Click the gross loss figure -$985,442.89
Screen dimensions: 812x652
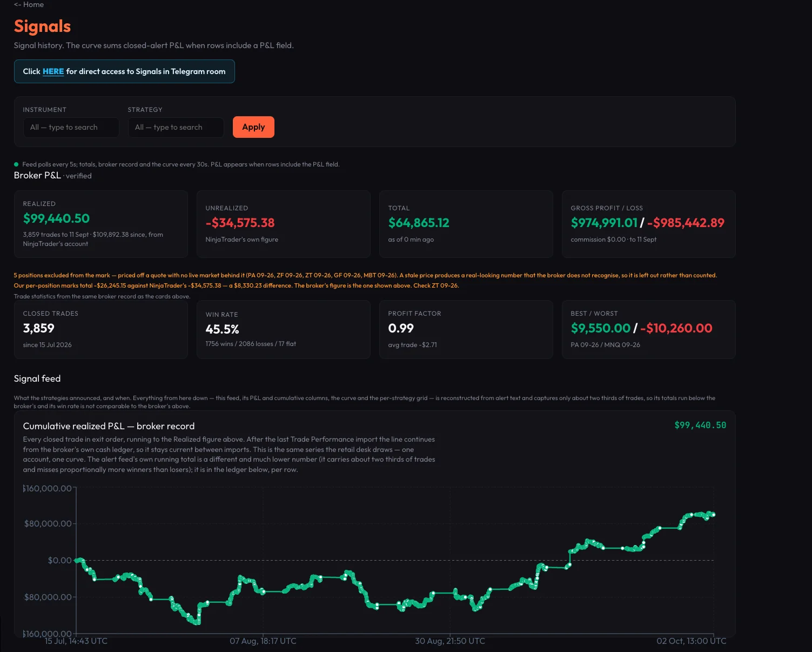coord(686,223)
